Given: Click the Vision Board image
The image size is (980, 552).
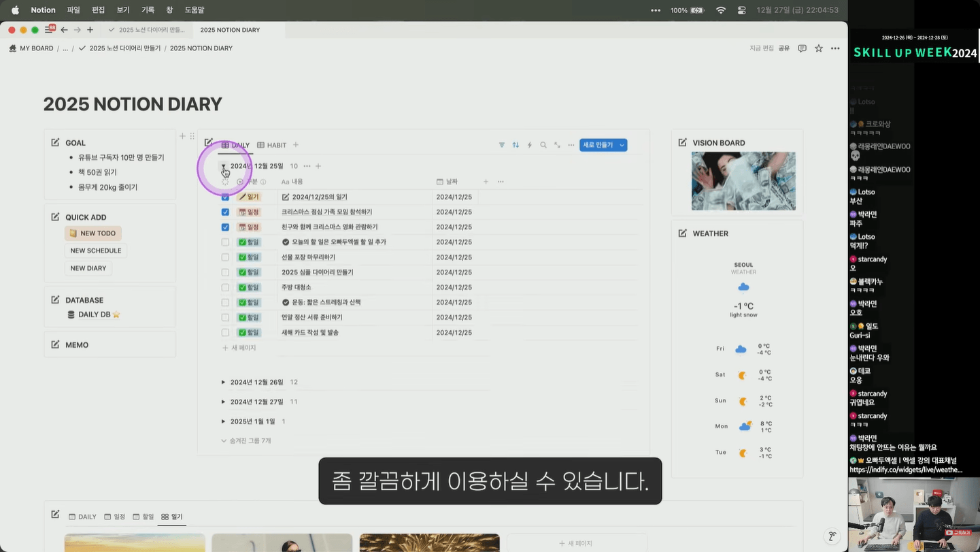Looking at the screenshot, I should point(743,180).
